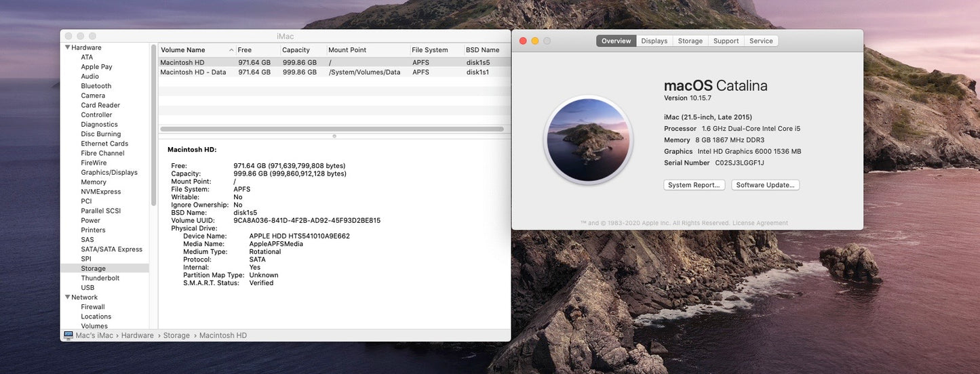This screenshot has width=980, height=374.
Task: Collapse the Hardware section triangle
Action: click(x=67, y=47)
